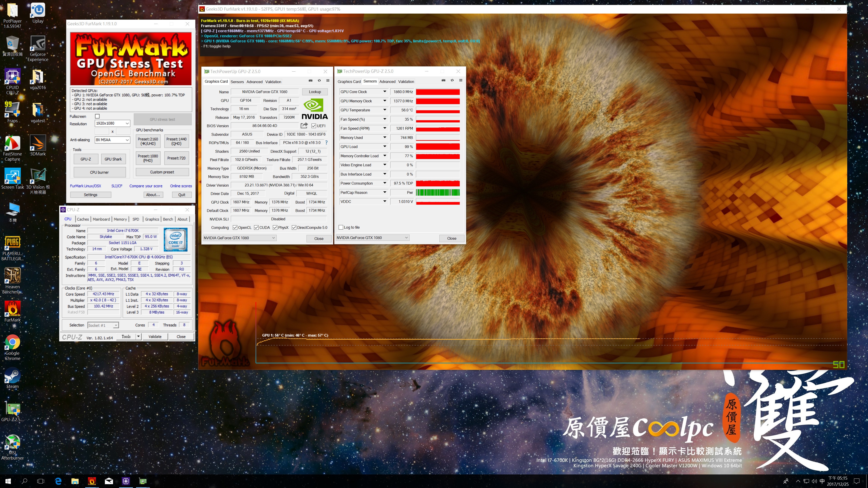Open 3DMark desktop shortcut

pyautogui.click(x=38, y=146)
